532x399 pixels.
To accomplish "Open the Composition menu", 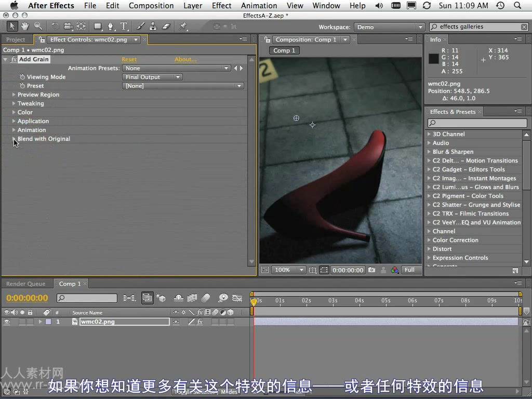I will [151, 6].
